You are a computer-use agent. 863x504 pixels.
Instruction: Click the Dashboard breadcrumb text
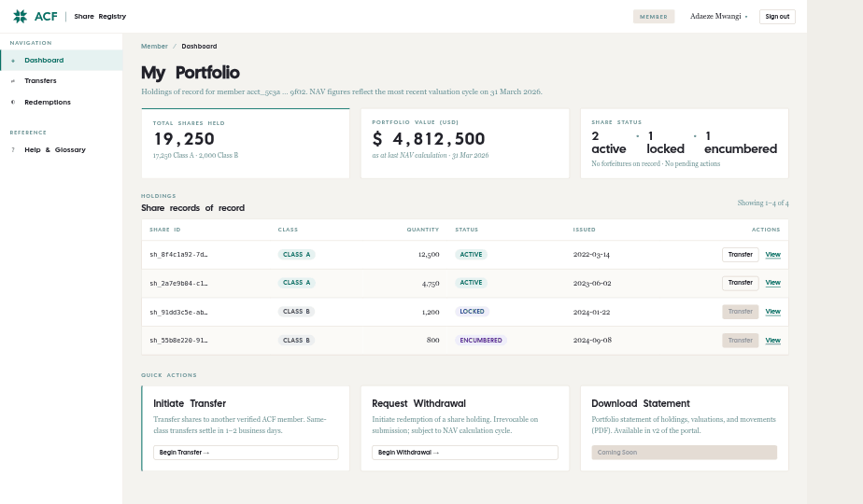pyautogui.click(x=199, y=47)
